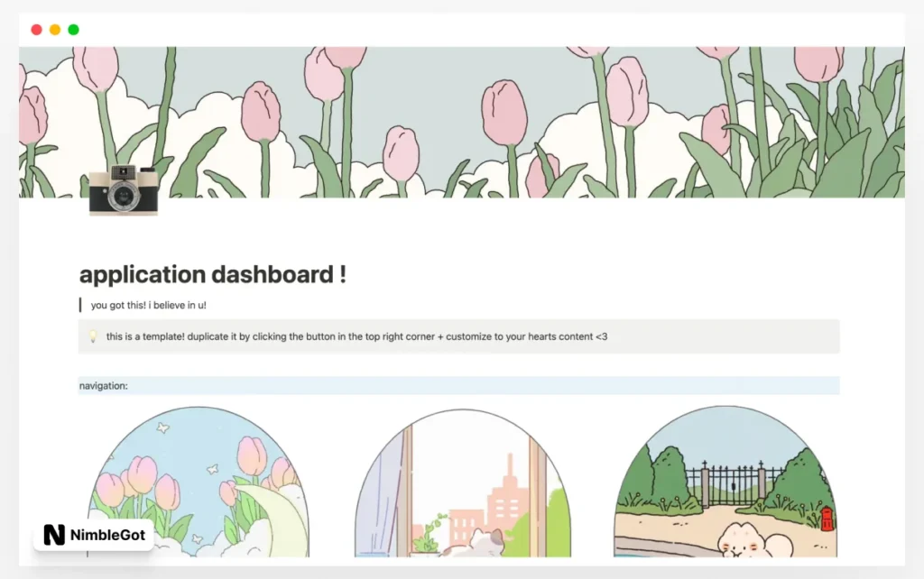Click the template duplicate instructions callout text
The width and height of the screenshot is (924, 579).
click(x=356, y=336)
